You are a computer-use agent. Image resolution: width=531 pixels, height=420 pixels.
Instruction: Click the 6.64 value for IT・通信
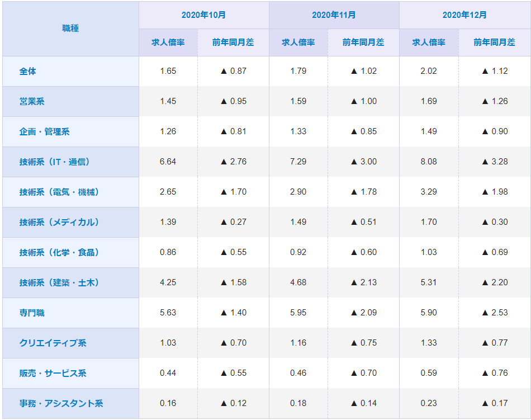[168, 162]
